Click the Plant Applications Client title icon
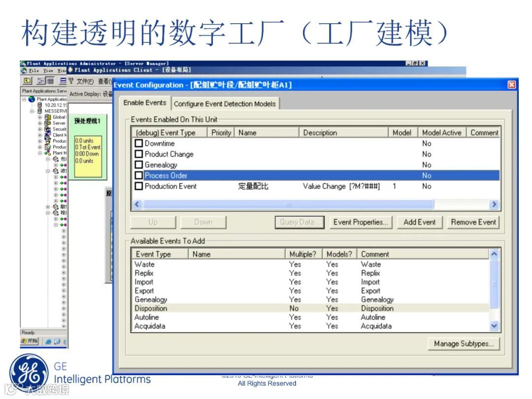 (x=70, y=69)
